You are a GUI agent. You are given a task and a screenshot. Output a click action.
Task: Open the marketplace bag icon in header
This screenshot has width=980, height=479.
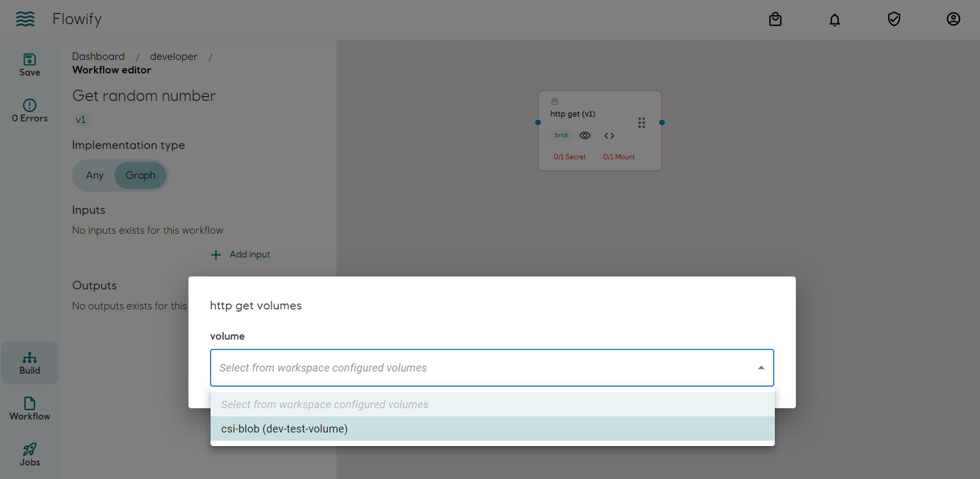coord(775,19)
